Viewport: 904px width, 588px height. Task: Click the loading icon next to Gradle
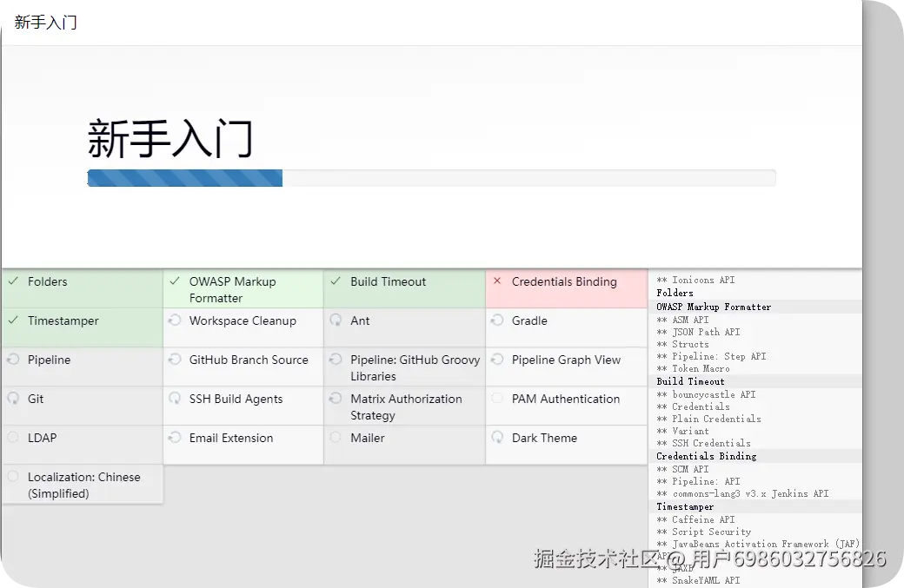coord(497,320)
